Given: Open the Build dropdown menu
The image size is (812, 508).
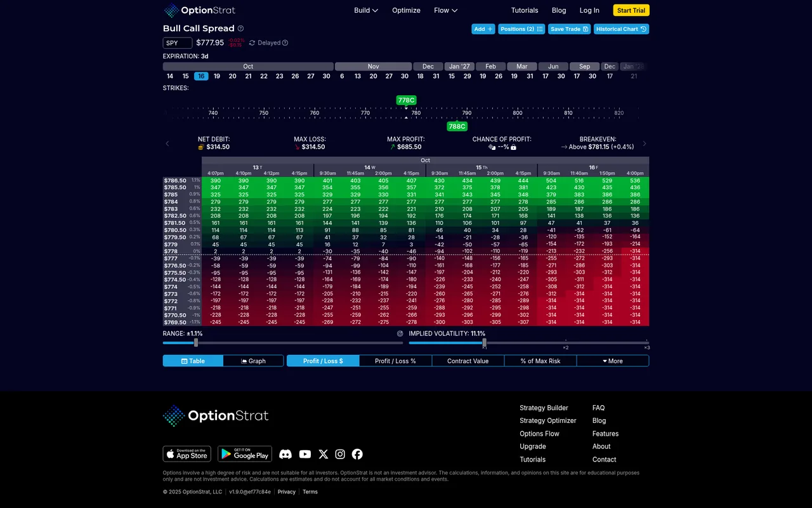Looking at the screenshot, I should [366, 10].
